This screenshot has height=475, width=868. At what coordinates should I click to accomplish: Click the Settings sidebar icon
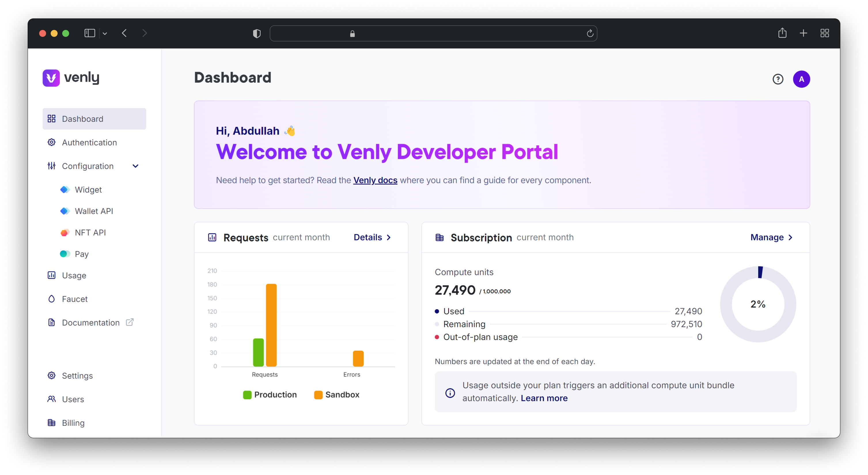(52, 376)
